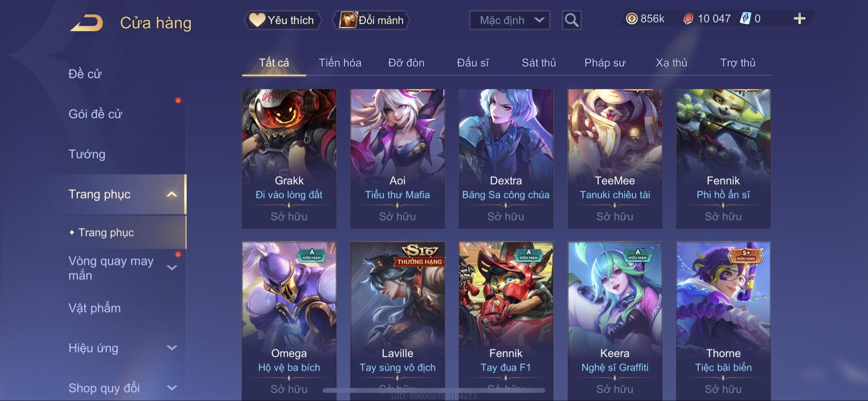Select Grakk Đi vào lòng đất skin

[289, 159]
